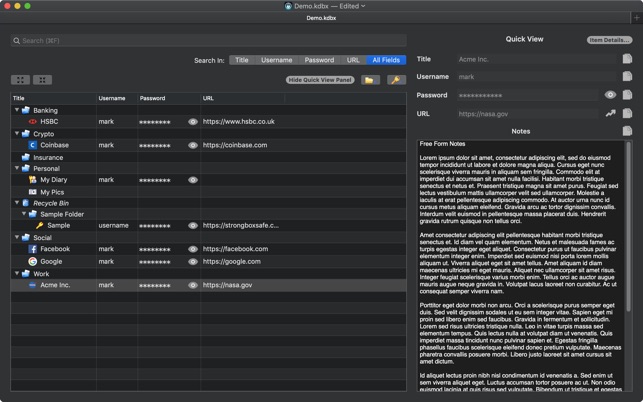Screen dimensions: 643x402
Task: Launch the URL with the arrow icon
Action: click(610, 114)
